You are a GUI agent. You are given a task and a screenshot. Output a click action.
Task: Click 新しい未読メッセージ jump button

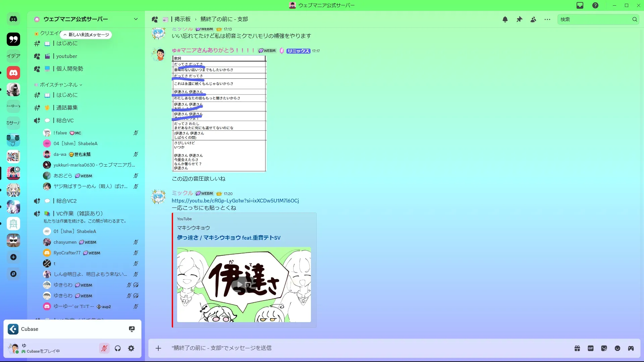(86, 35)
